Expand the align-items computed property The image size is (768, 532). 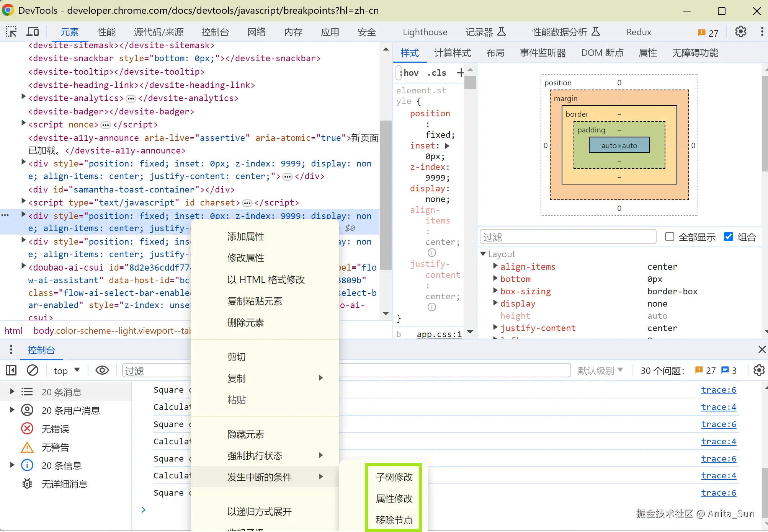pyautogui.click(x=495, y=266)
